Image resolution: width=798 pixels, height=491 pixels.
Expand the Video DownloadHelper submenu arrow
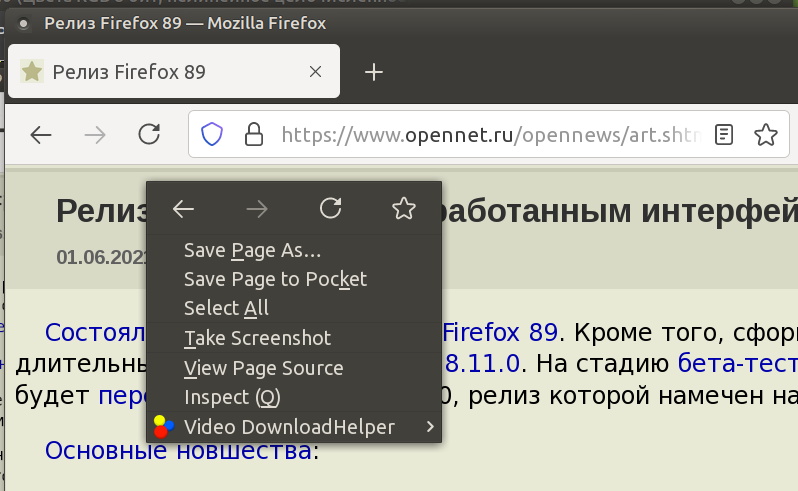point(430,426)
